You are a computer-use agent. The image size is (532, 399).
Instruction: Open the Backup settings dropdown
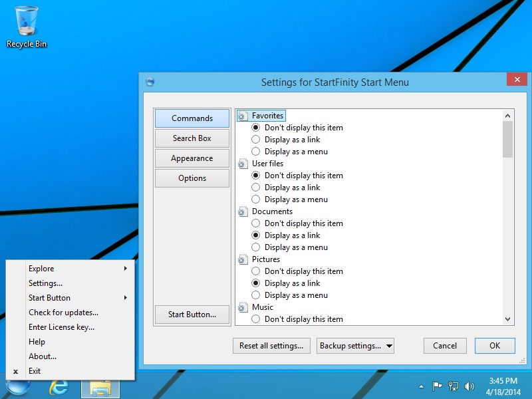point(355,346)
